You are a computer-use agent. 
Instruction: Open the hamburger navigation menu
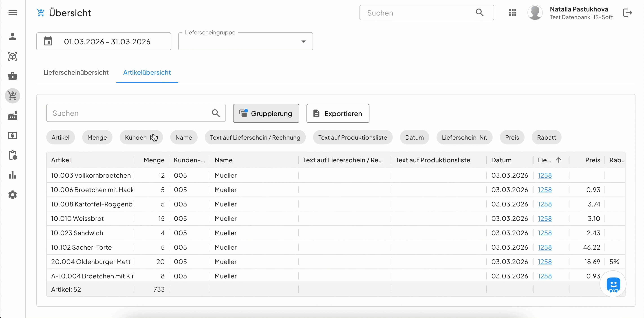[x=13, y=13]
